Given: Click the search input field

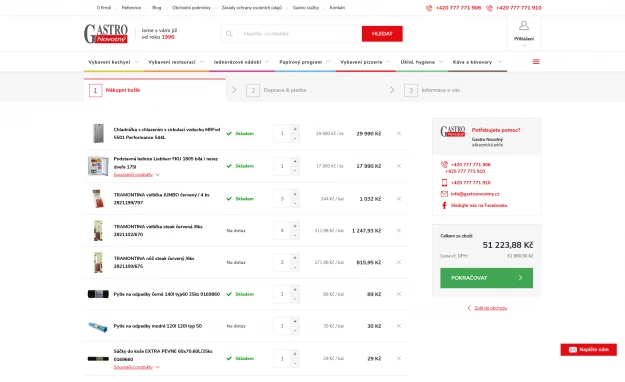Looking at the screenshot, I should [x=300, y=34].
